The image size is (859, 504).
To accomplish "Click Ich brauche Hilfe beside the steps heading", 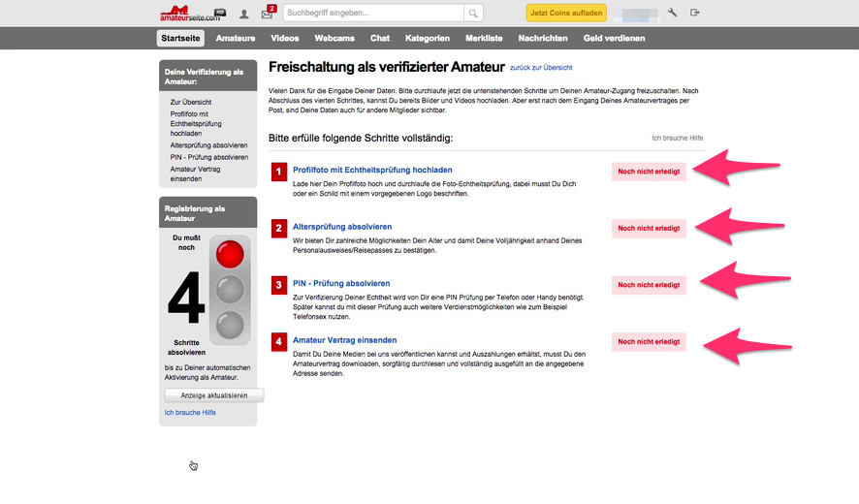I will click(677, 138).
